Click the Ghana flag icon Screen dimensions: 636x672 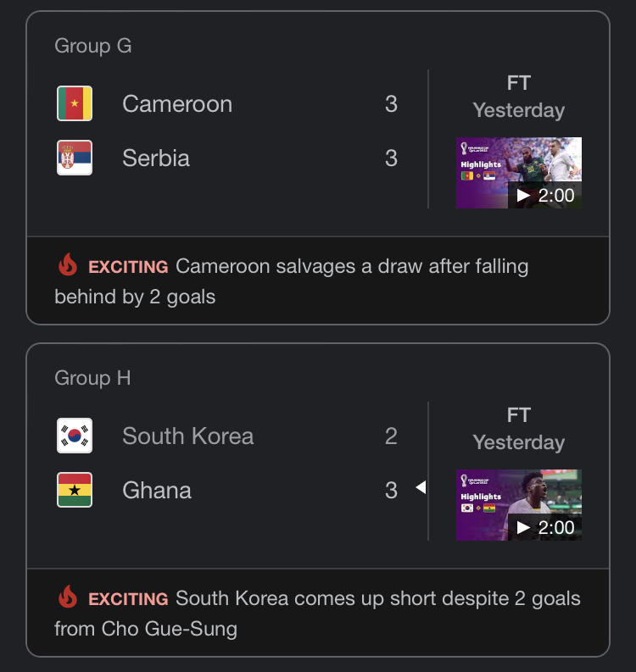(75, 490)
